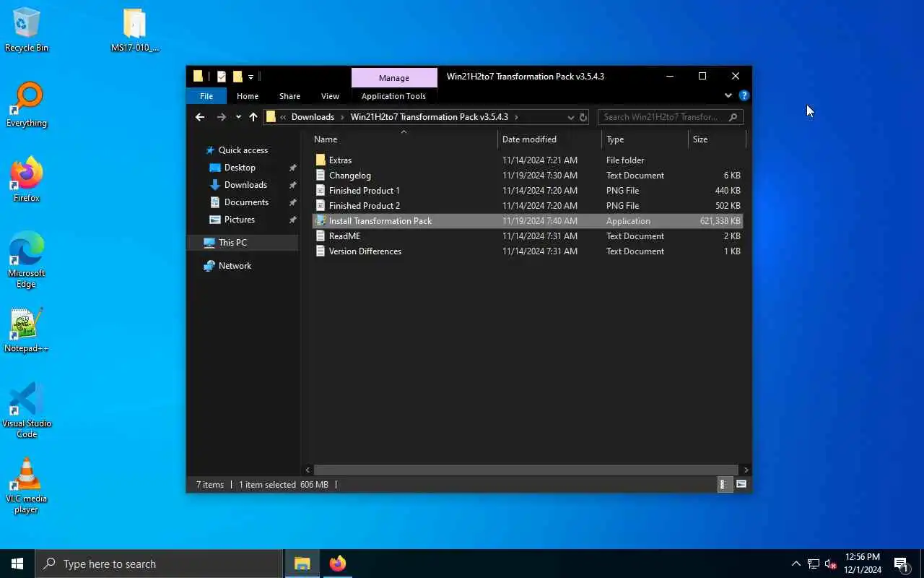924x578 pixels.
Task: Open the File ribbon menu
Action: point(206,96)
